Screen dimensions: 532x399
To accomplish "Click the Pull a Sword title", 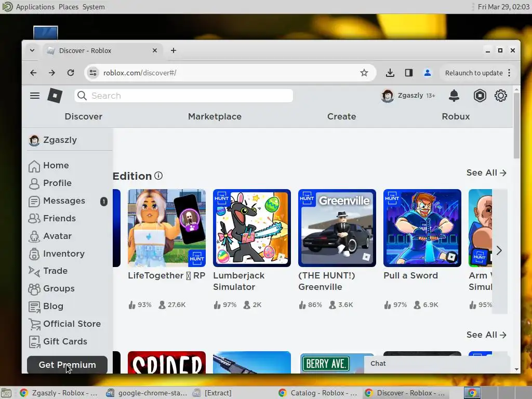I will click(x=410, y=275).
